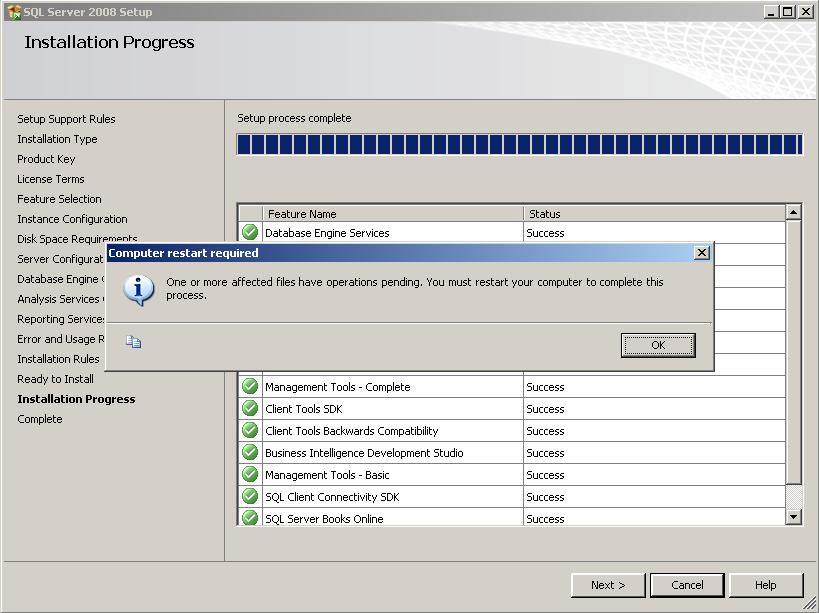Image resolution: width=819 pixels, height=613 pixels.
Task: Select Installation Rules step
Action: (x=58, y=359)
